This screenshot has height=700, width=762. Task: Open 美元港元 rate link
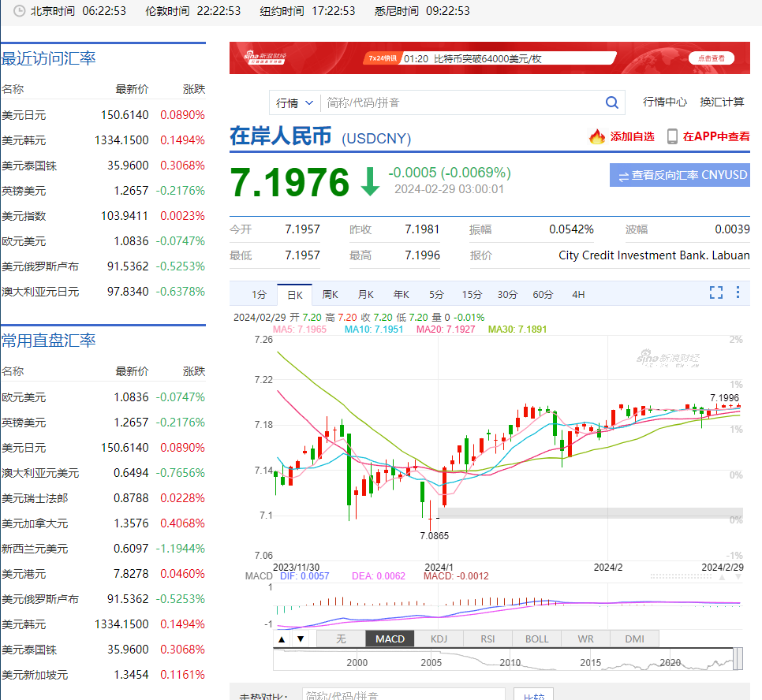(x=24, y=574)
